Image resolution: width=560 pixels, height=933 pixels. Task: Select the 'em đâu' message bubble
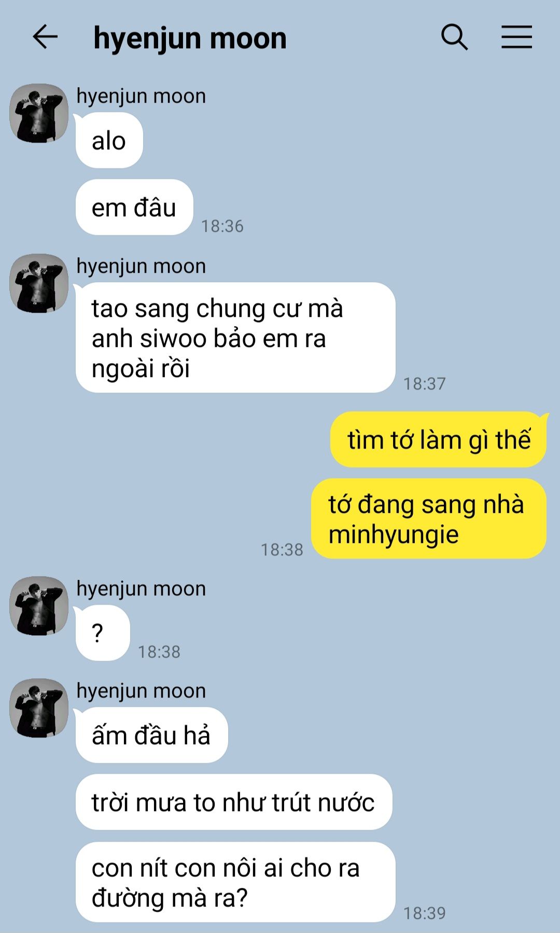(x=134, y=207)
